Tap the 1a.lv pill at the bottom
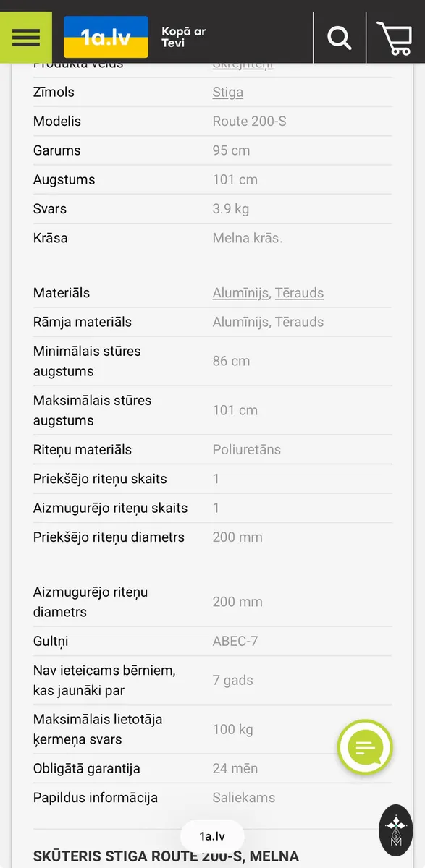The height and width of the screenshot is (868, 425). 212,836
